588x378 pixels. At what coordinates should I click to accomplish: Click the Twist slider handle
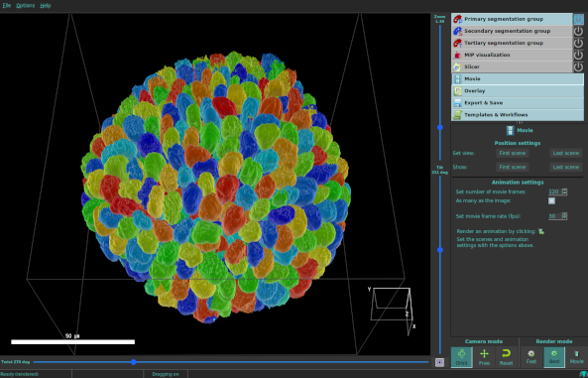pos(134,362)
